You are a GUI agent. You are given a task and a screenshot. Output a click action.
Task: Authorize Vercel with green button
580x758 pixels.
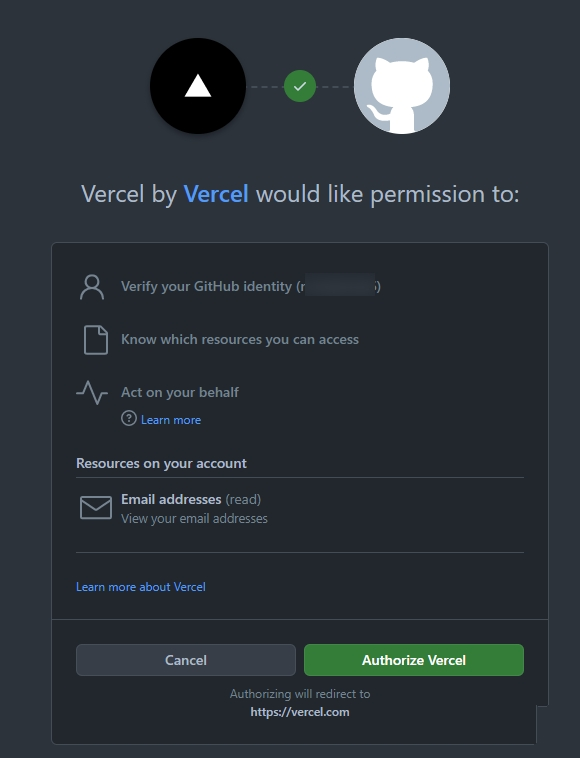point(414,660)
